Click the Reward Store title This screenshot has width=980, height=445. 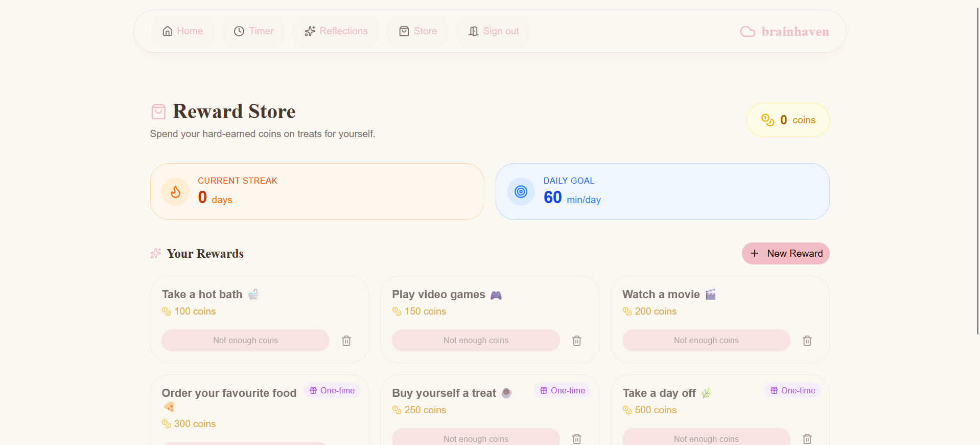tap(234, 112)
